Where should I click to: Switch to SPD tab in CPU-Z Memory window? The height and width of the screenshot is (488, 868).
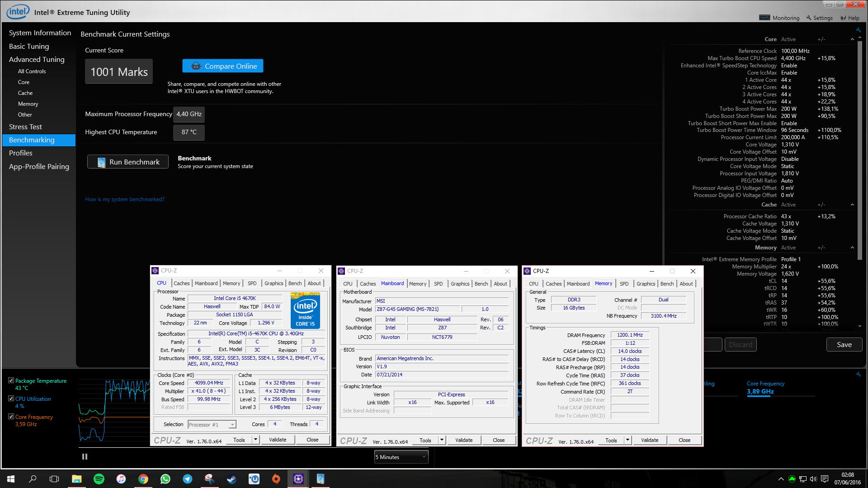click(x=624, y=284)
